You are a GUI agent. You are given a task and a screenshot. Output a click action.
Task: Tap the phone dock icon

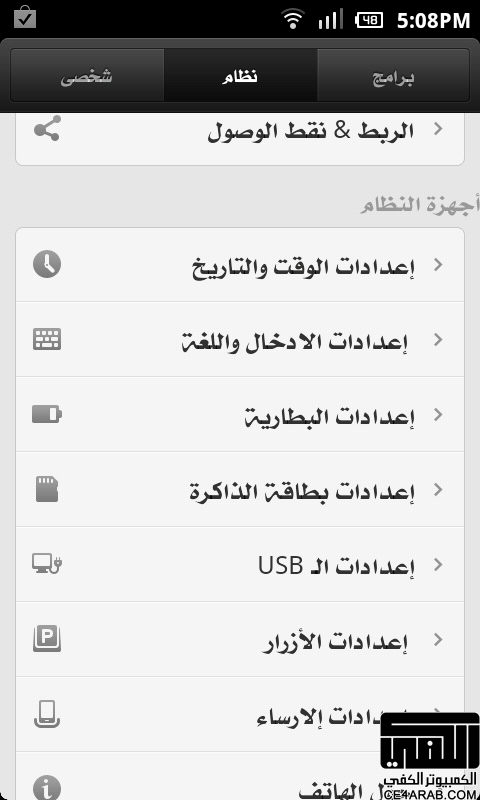click(47, 714)
